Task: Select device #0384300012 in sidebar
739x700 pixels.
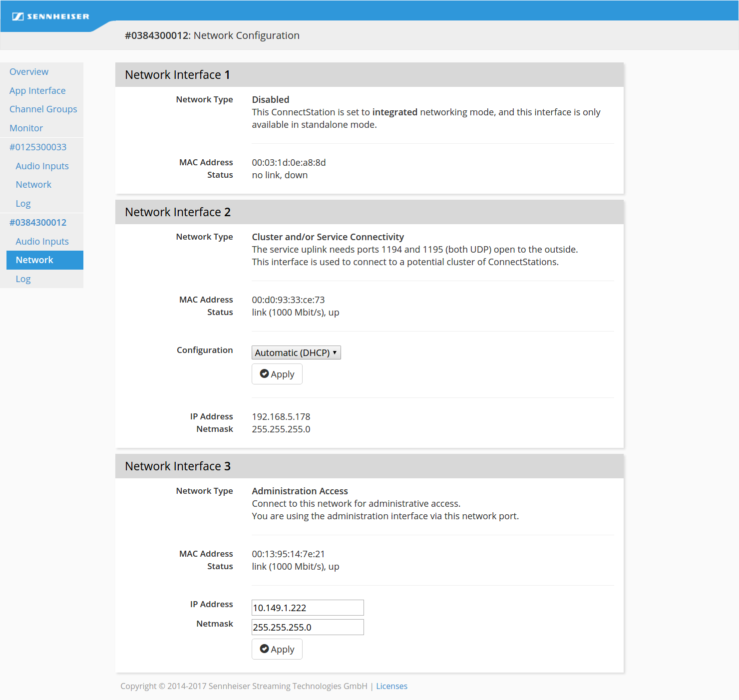Action: click(38, 223)
